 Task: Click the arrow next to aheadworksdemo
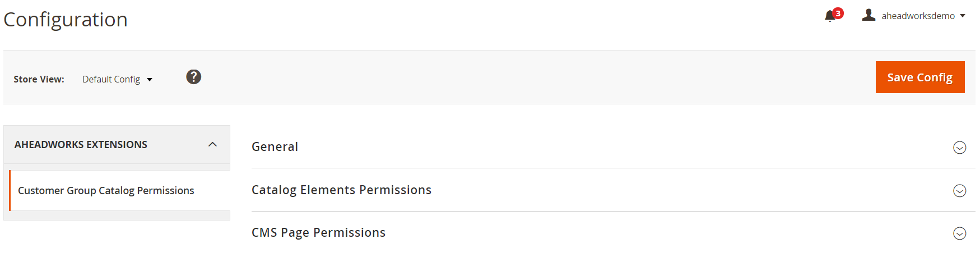[x=963, y=16]
